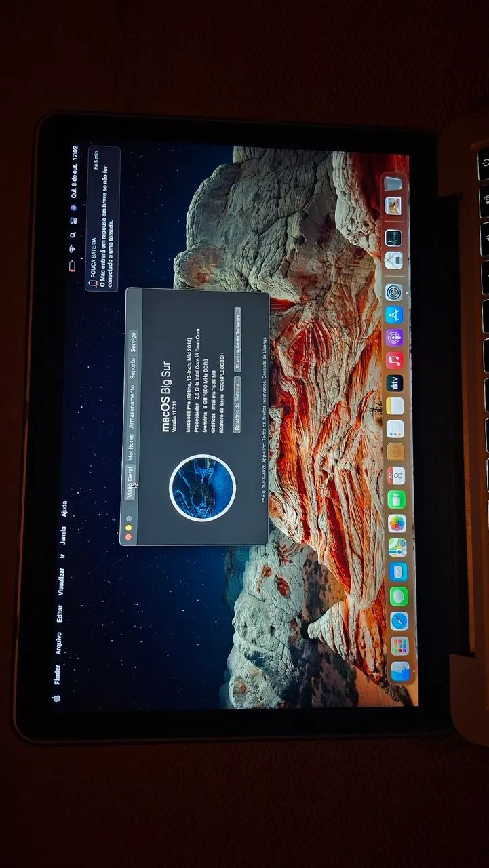Switch to the Monitores tab
This screenshot has width=489, height=868.
point(131,448)
